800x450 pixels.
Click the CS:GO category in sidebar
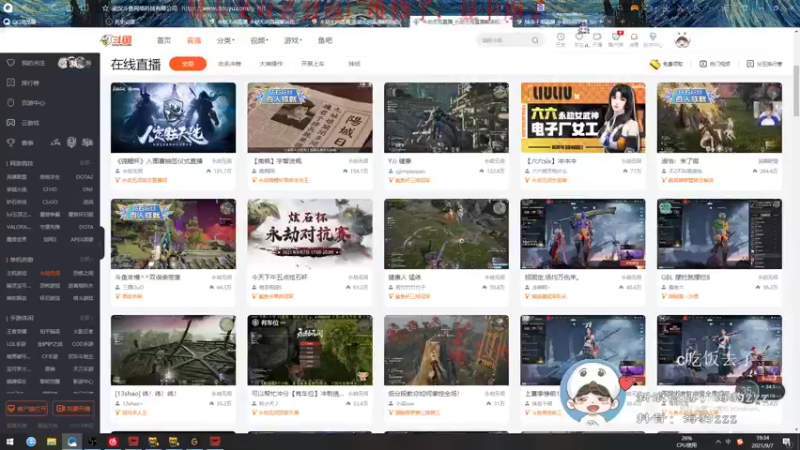point(50,202)
